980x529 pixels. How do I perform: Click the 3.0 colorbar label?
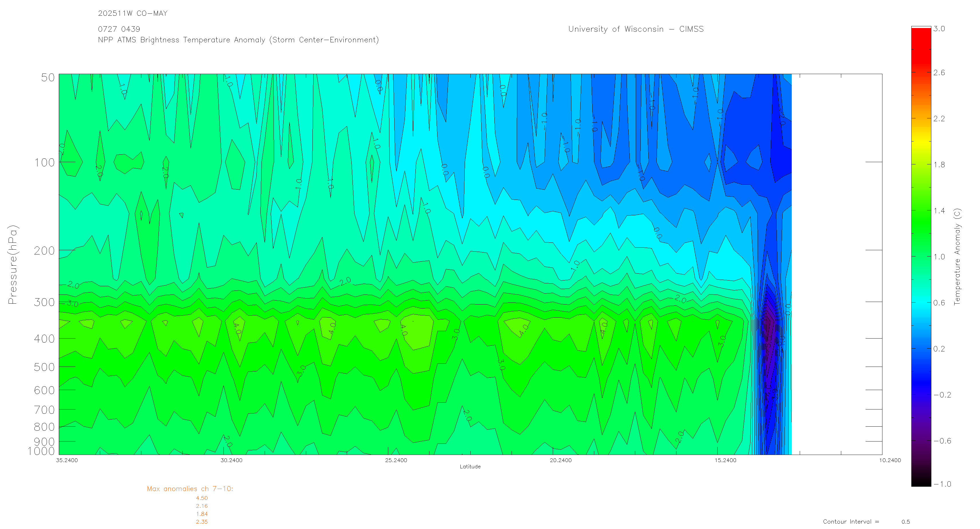(939, 29)
